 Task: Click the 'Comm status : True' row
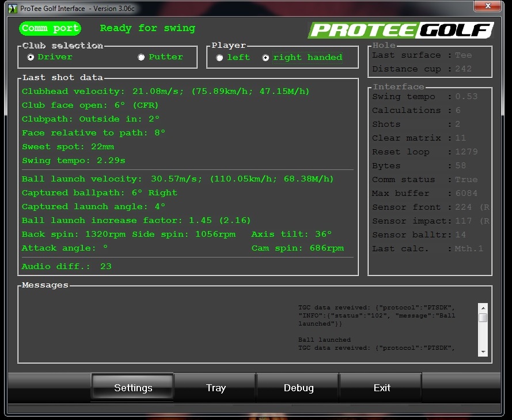[x=425, y=179]
